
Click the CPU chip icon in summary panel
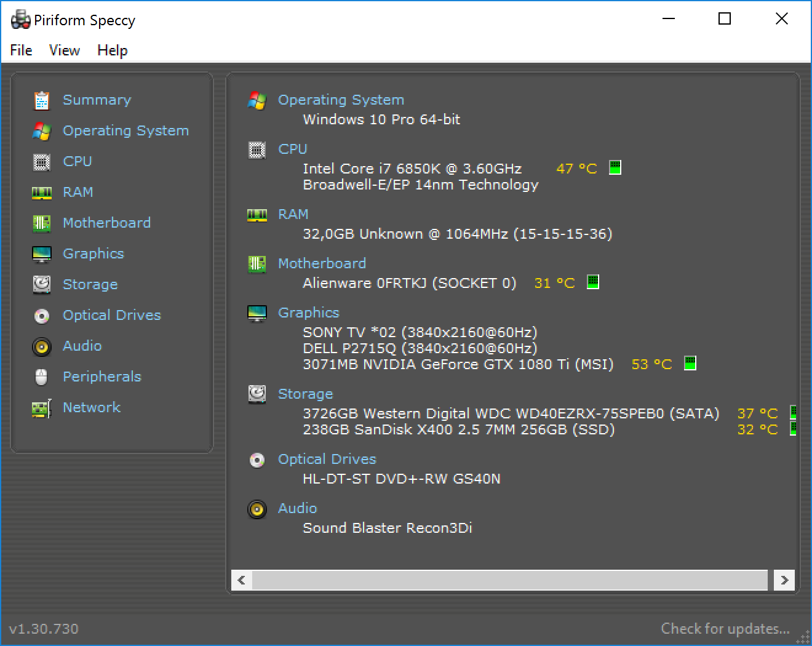pos(257,150)
